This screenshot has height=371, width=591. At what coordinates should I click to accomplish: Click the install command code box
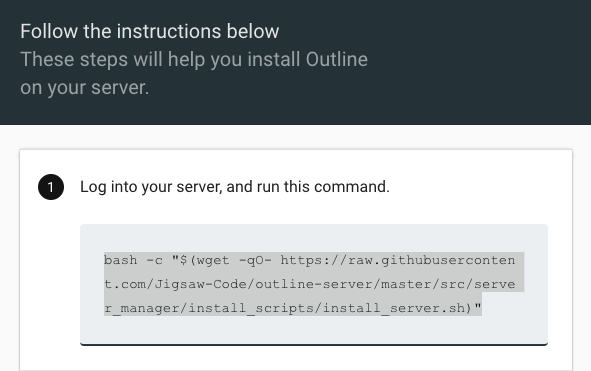tap(314, 285)
